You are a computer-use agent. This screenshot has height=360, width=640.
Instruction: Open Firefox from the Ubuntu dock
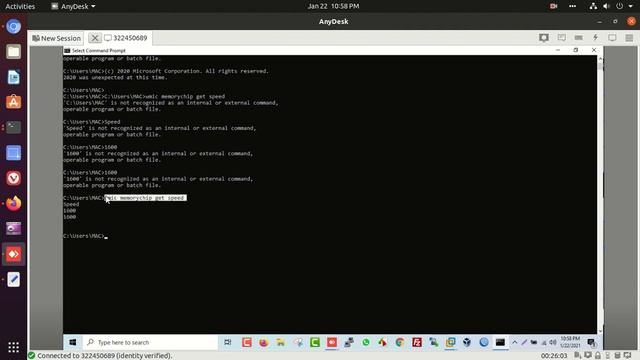tap(13, 203)
